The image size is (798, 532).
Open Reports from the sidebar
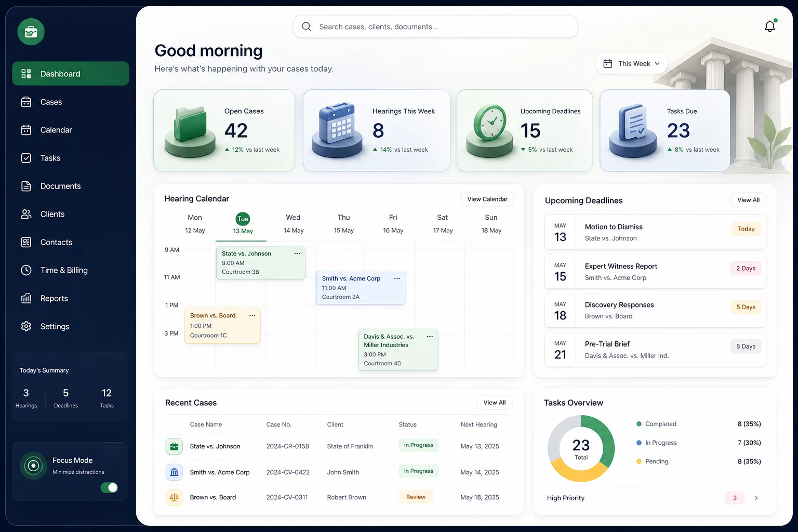[71, 298]
